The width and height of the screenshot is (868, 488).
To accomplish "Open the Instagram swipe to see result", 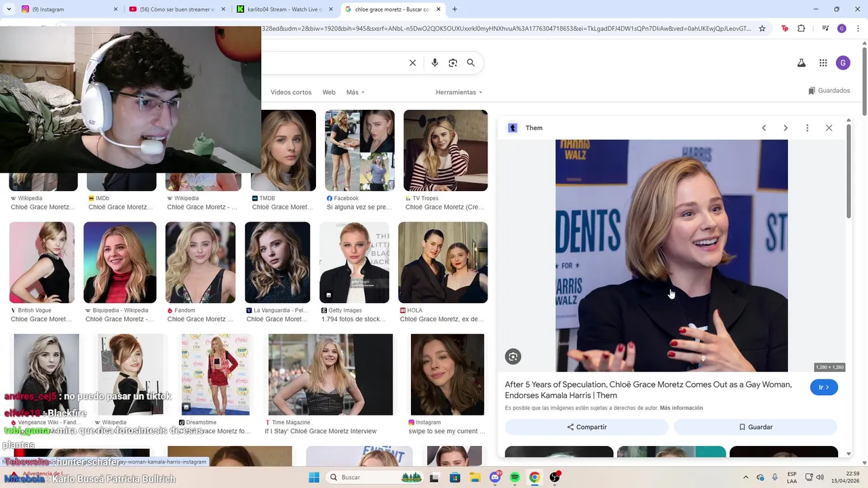I will (448, 374).
